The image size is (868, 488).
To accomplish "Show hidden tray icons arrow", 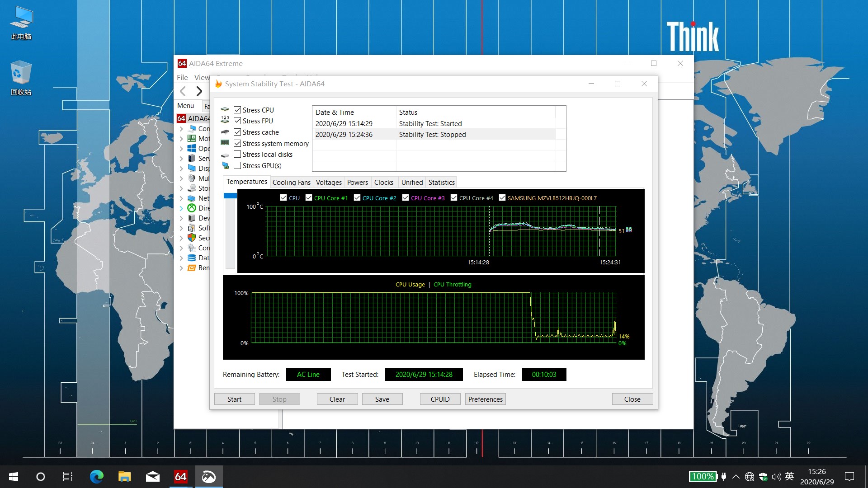I will click(x=736, y=477).
